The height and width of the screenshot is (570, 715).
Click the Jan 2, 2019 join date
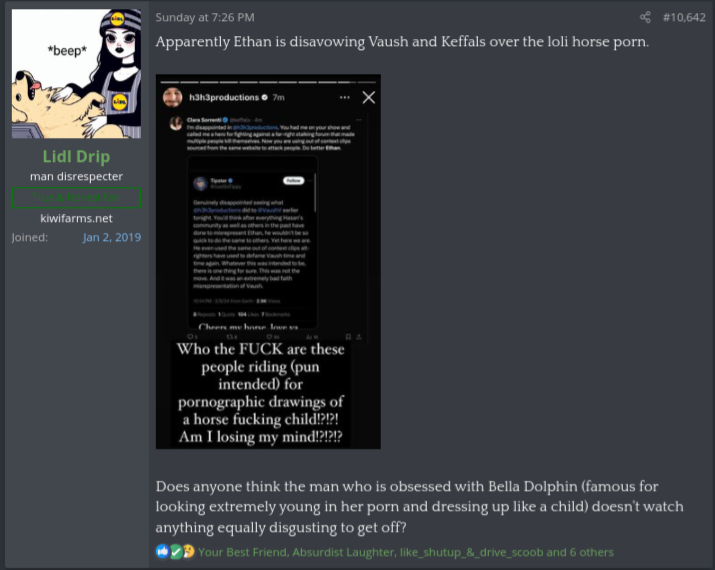click(112, 238)
